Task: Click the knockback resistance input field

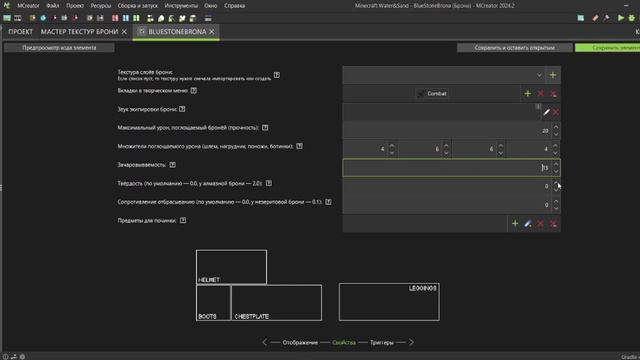Action: (x=447, y=205)
